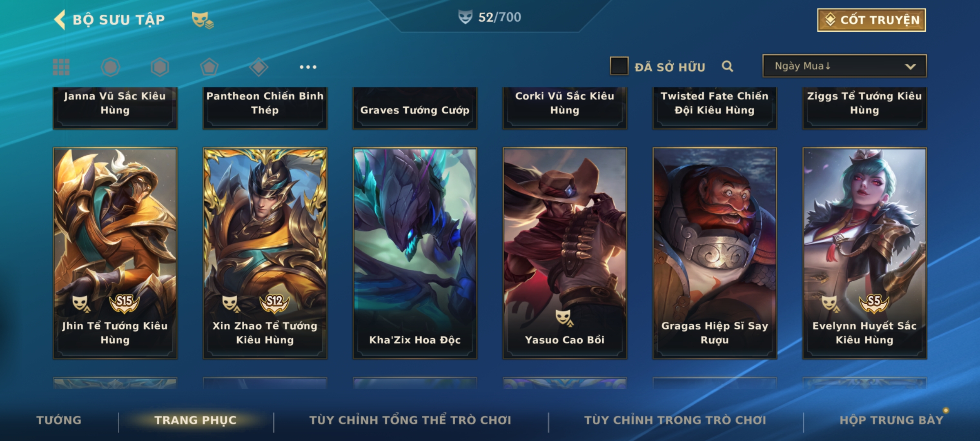980x441 pixels.
Task: Open the mask and coins icon
Action: tap(203, 20)
